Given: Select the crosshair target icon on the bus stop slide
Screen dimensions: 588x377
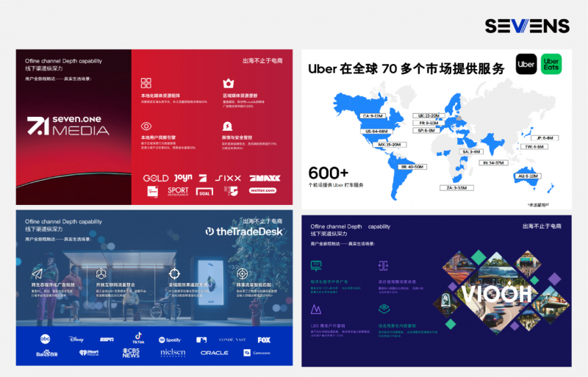Looking at the screenshot, I should click(x=173, y=273).
